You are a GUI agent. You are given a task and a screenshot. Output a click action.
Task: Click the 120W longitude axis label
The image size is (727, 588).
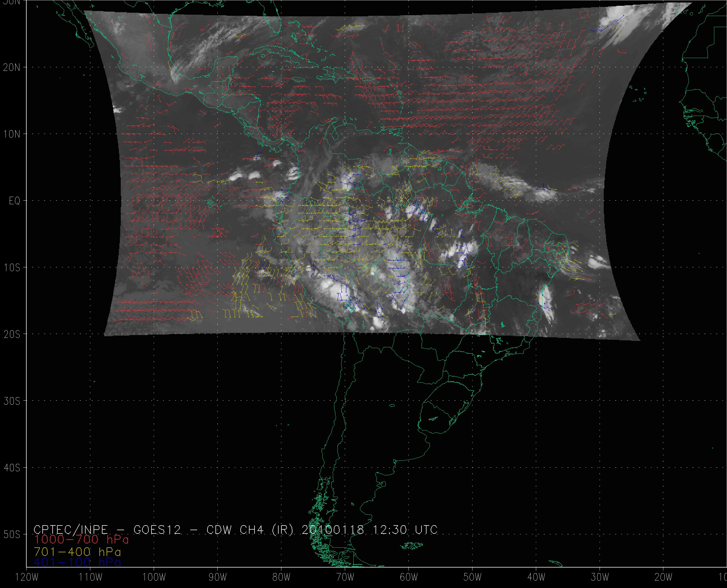click(x=27, y=577)
